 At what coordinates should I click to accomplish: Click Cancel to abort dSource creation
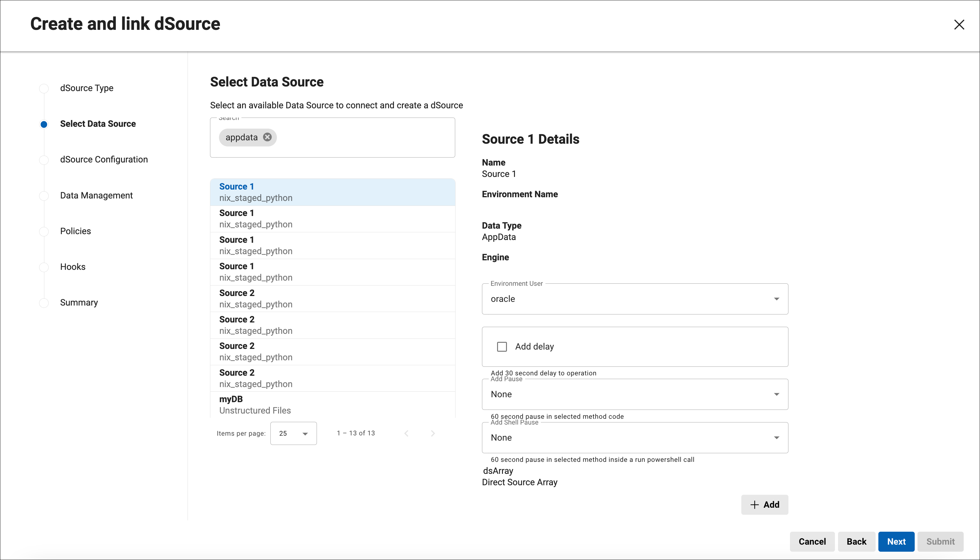tap(812, 542)
